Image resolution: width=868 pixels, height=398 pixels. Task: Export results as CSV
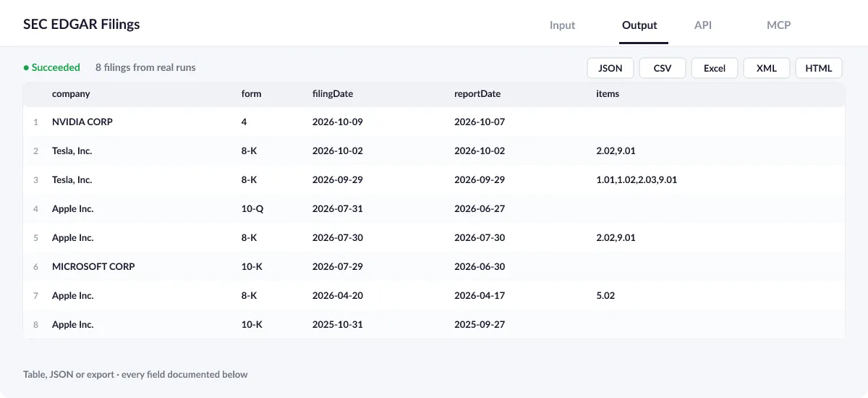tap(663, 68)
